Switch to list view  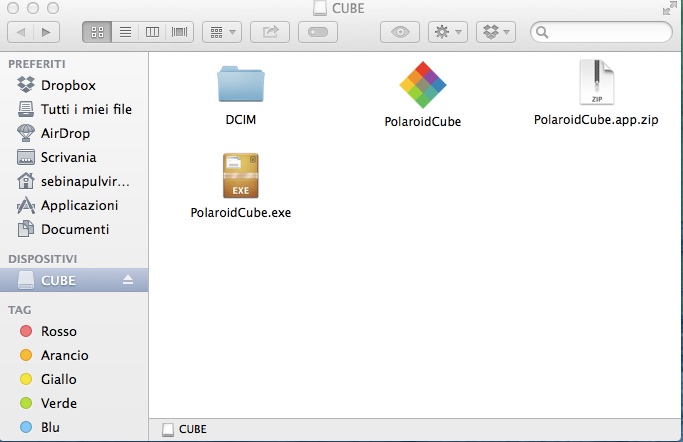pos(126,32)
